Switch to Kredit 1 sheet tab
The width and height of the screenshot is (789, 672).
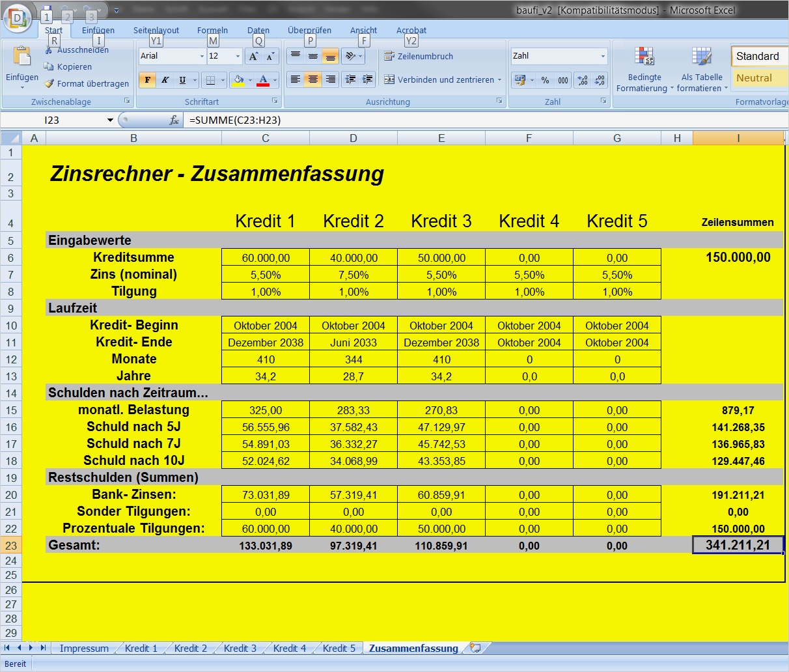[x=141, y=648]
